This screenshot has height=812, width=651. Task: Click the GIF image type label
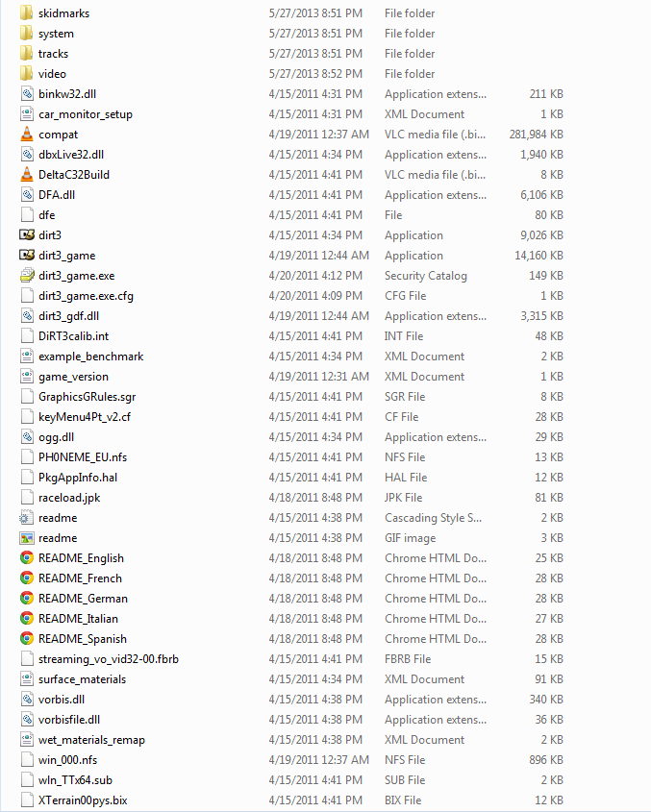tap(410, 538)
